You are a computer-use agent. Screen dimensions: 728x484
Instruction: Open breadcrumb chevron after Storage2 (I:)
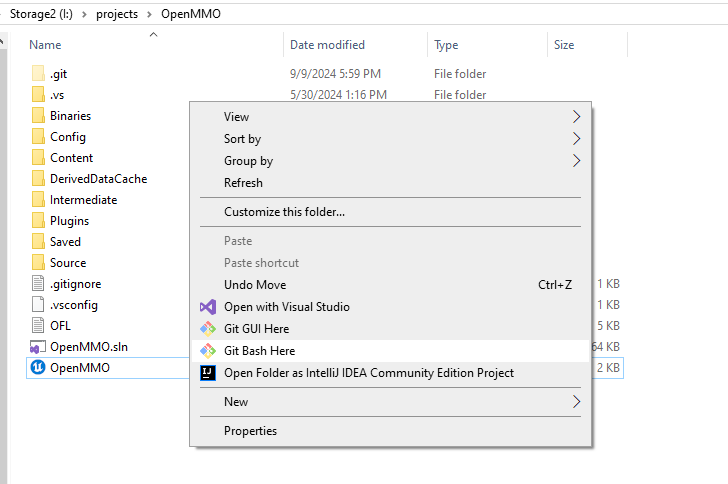(x=84, y=14)
